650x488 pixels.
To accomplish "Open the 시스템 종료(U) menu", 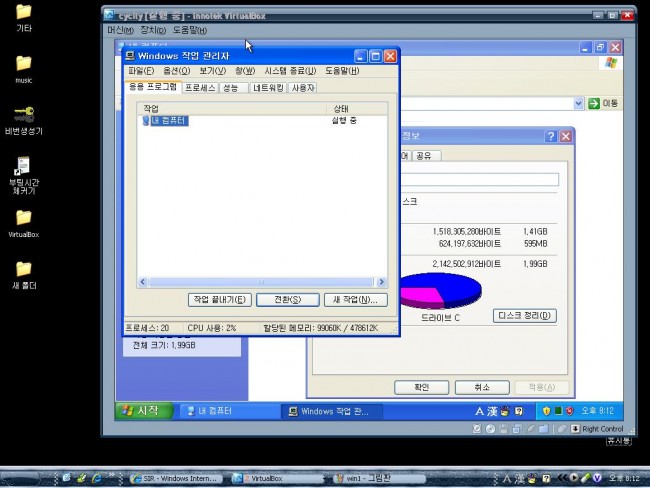I will click(290, 71).
